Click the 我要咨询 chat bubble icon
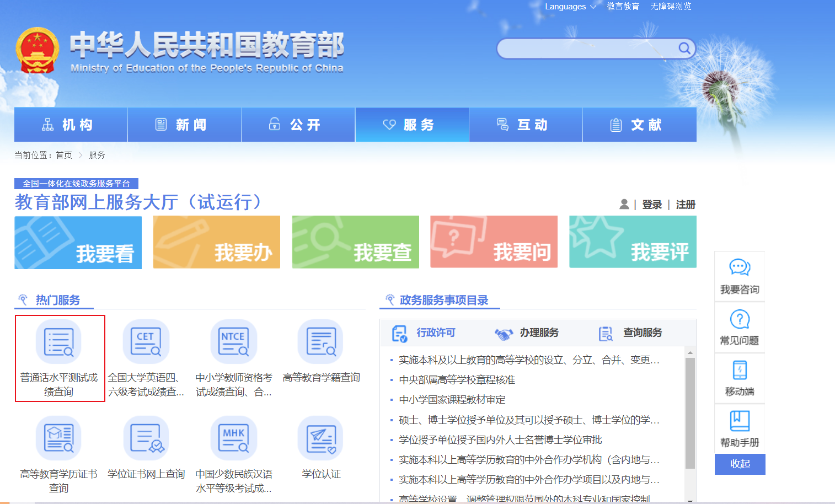This screenshot has height=504, width=835. point(740,267)
